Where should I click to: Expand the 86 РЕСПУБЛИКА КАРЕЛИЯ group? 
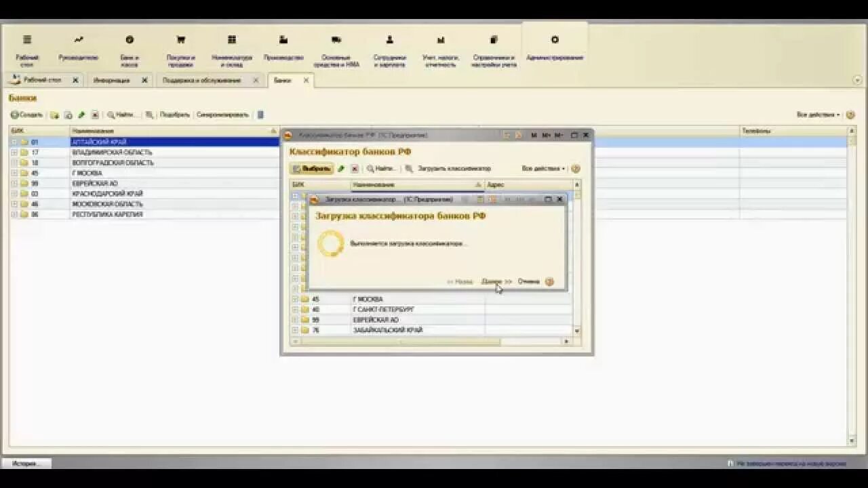[x=14, y=214]
